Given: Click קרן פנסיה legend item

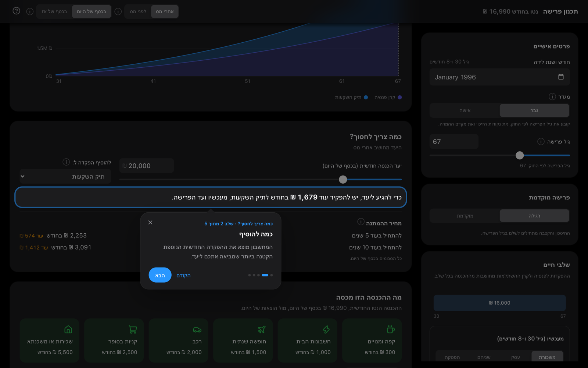Looking at the screenshot, I should click(388, 98).
